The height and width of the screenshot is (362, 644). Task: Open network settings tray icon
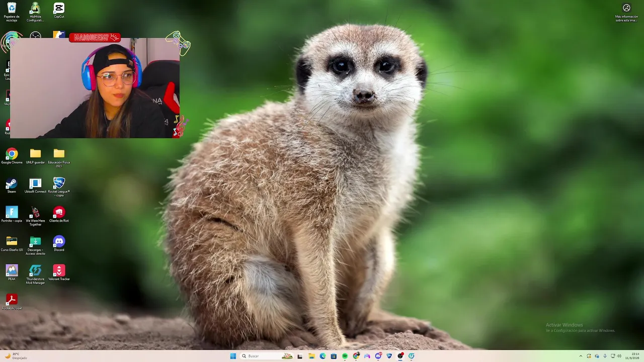[613, 356]
